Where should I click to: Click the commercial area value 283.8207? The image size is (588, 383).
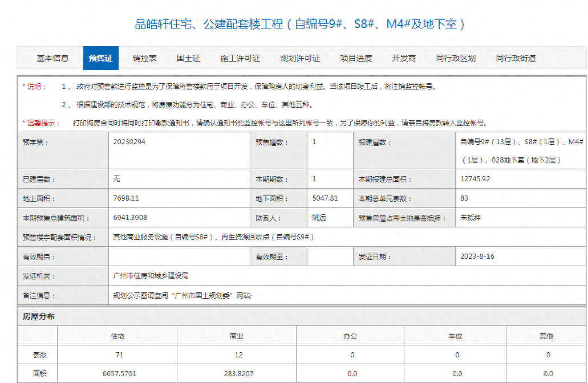coord(237,373)
